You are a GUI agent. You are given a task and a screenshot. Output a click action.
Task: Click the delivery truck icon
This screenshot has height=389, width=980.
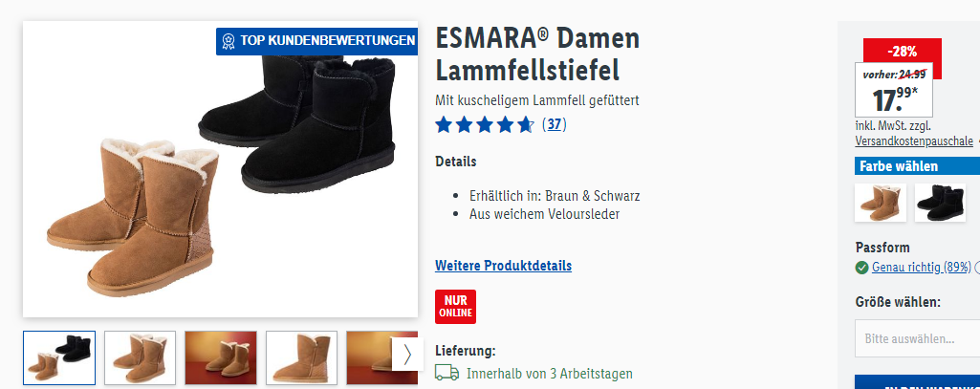point(446,374)
